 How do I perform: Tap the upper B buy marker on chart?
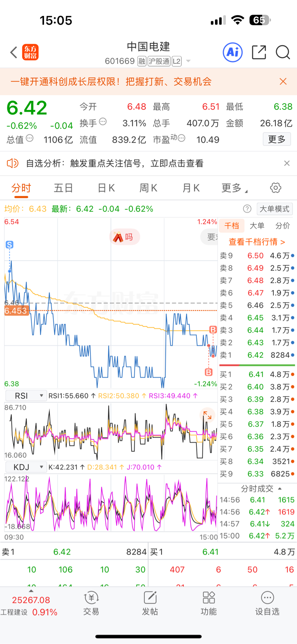click(x=213, y=330)
